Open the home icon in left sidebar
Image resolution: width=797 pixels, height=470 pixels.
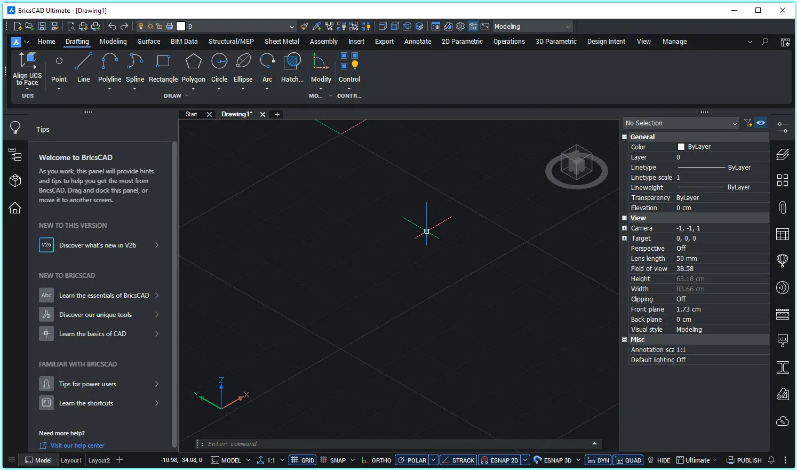(15, 208)
